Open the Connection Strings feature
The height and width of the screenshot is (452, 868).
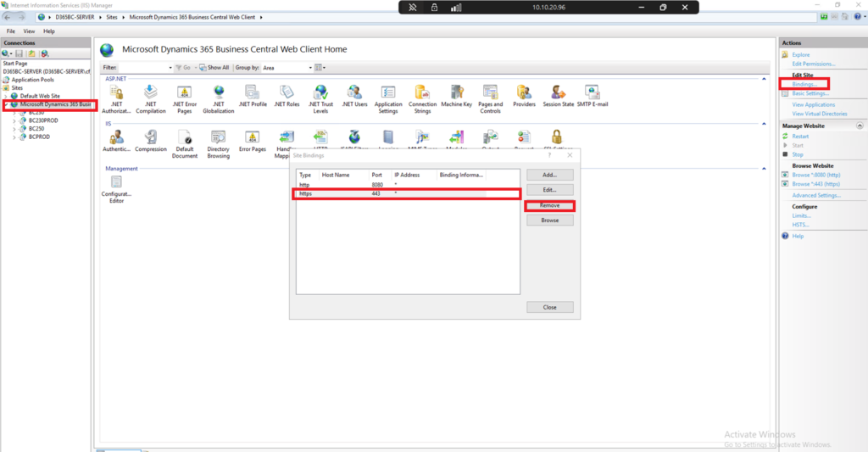coord(422,99)
